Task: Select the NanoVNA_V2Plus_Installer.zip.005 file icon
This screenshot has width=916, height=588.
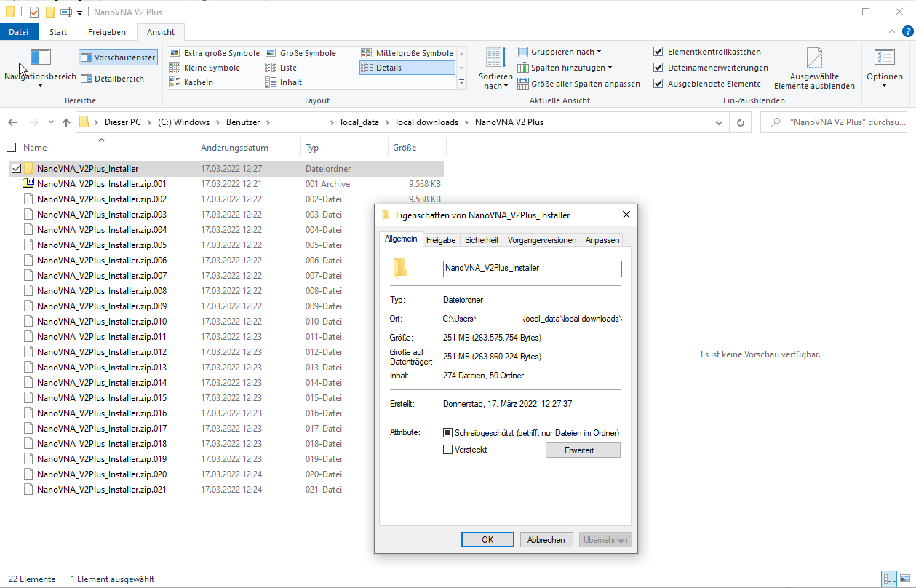Action: [x=28, y=245]
